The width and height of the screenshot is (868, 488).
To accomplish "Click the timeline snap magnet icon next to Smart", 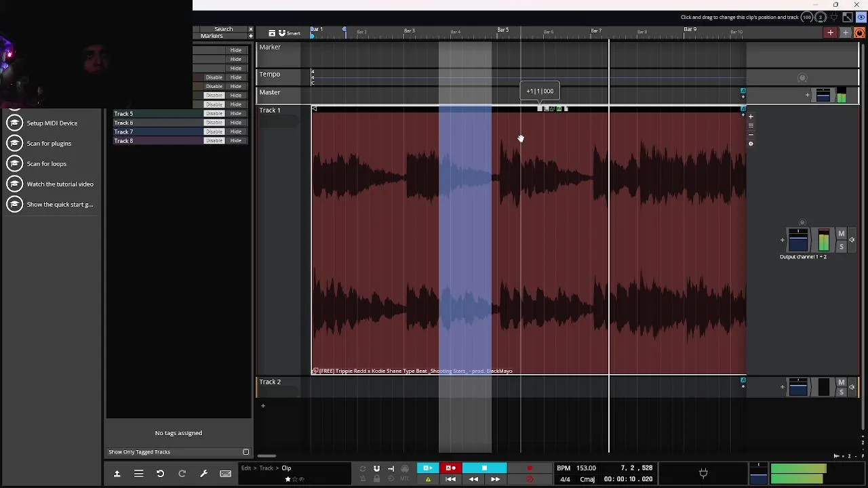I will [x=282, y=33].
